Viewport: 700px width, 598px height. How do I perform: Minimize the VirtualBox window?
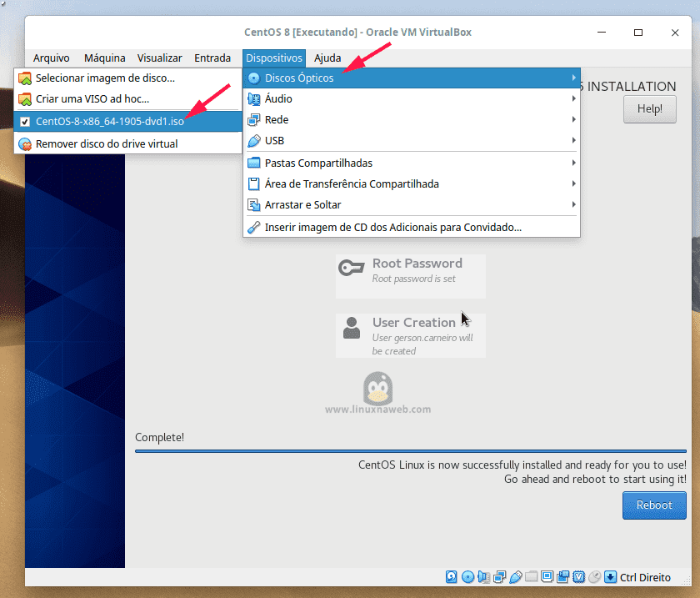[602, 33]
